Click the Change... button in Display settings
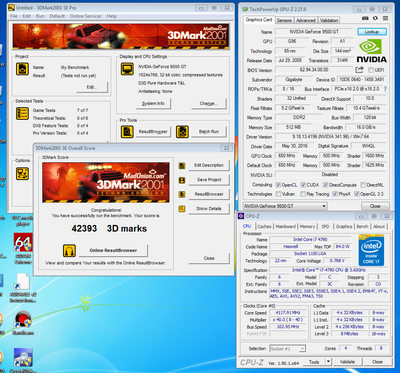The image size is (400, 373). (x=209, y=104)
